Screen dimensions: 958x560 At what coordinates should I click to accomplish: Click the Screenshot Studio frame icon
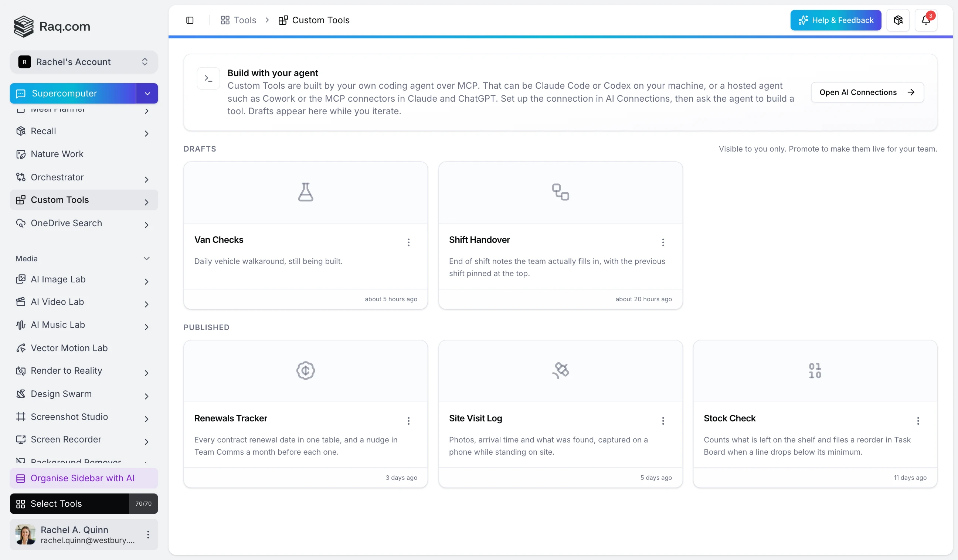coord(21,417)
